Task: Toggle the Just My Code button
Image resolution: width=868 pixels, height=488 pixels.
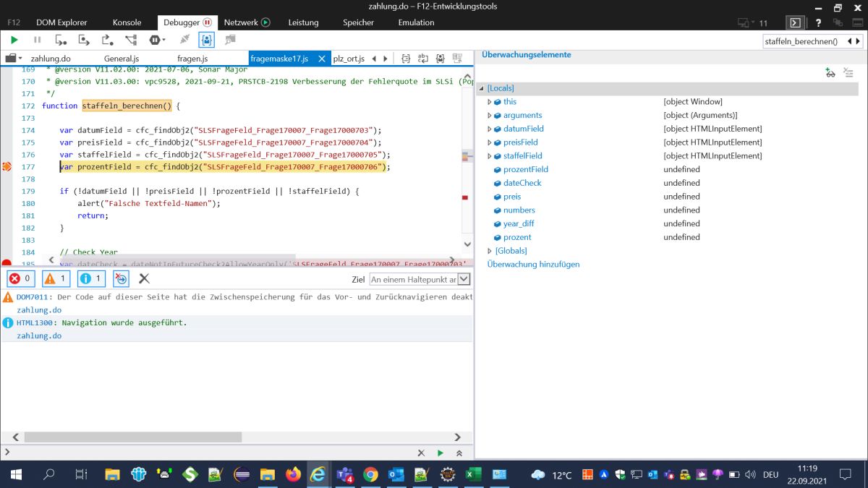Action: click(207, 40)
